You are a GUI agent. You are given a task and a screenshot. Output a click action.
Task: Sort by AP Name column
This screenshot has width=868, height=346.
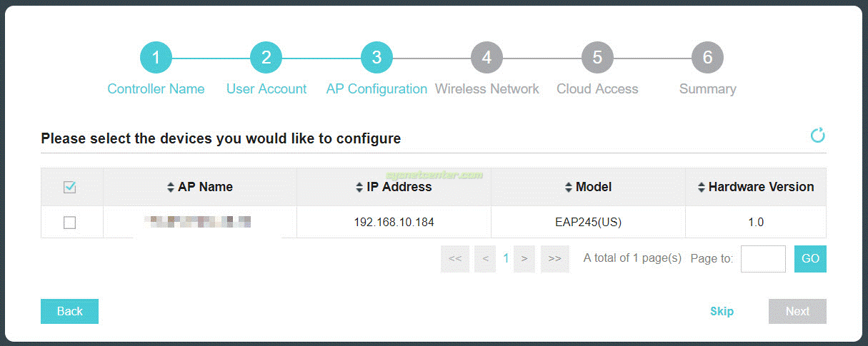(200, 187)
